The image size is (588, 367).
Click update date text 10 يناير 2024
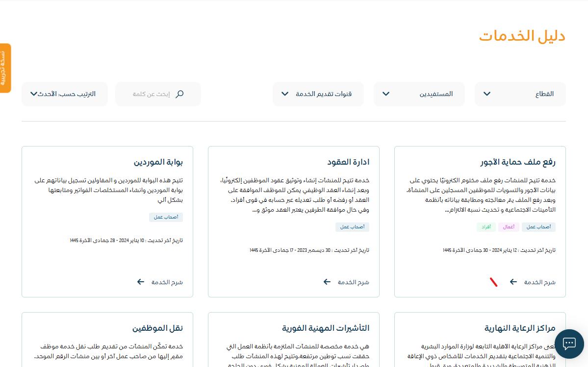pyautogui.click(x=127, y=241)
